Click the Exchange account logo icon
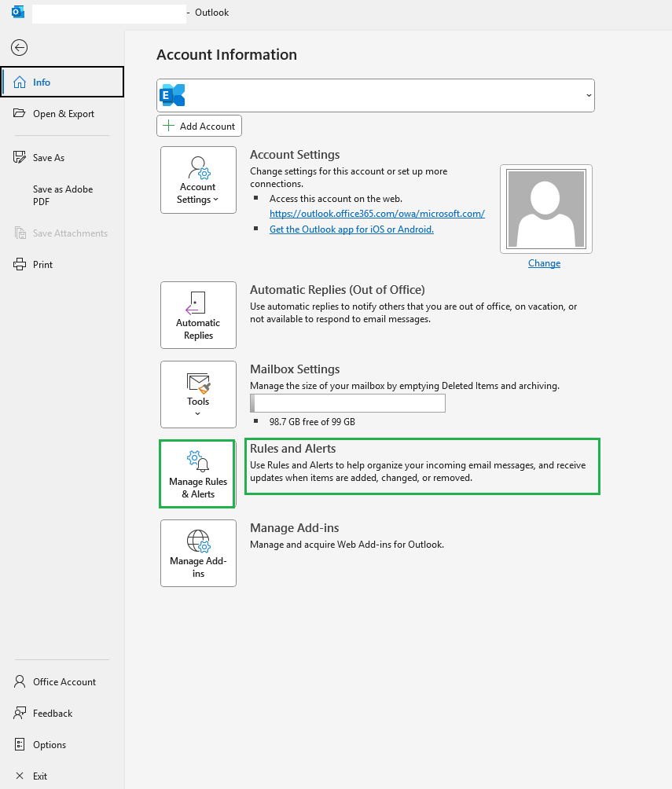The image size is (672, 789). 172,95
